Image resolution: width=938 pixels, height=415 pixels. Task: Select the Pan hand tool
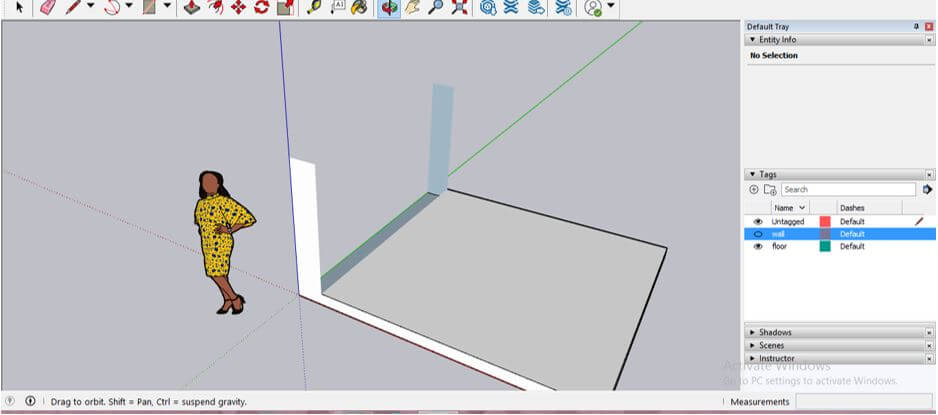click(412, 7)
